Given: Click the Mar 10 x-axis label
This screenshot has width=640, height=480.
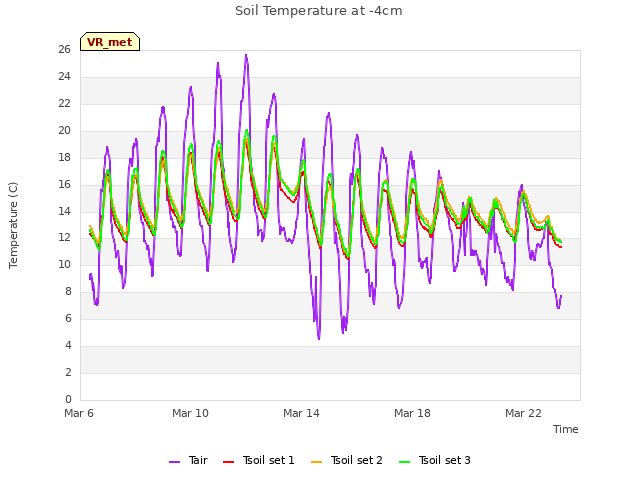Looking at the screenshot, I should [x=190, y=413].
